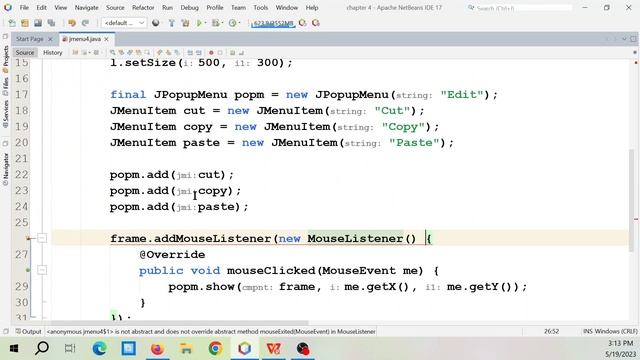
Task: Open Google Chrome from the taskbar
Action: click(x=215, y=349)
